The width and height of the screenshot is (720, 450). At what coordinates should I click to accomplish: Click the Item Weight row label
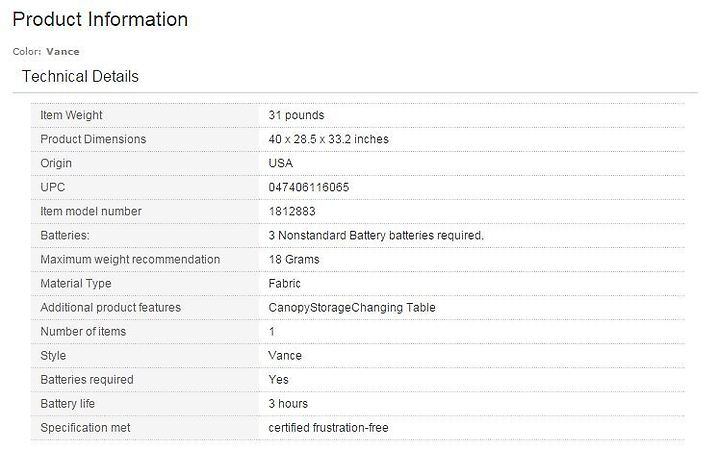click(71, 115)
